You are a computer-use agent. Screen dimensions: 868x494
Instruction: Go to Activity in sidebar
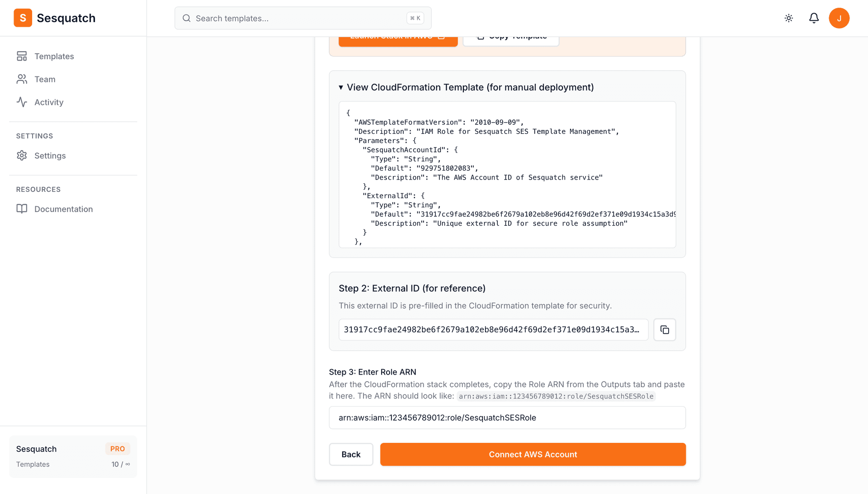[49, 102]
